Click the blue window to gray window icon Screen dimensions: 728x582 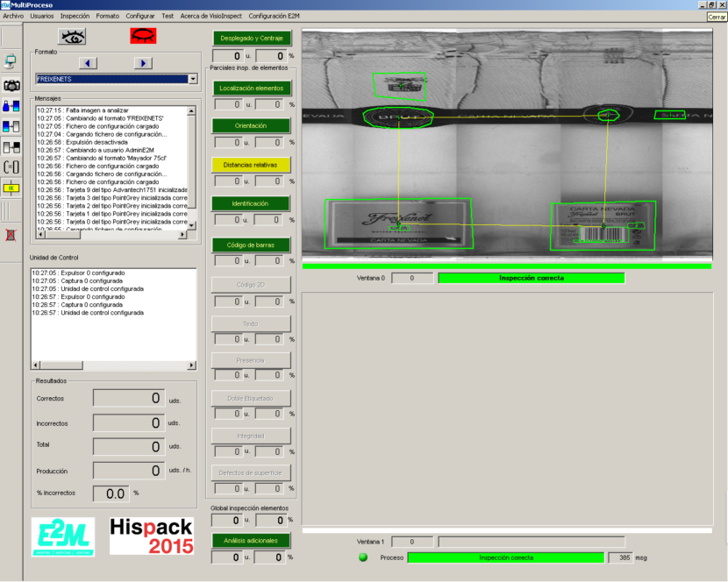[11, 127]
